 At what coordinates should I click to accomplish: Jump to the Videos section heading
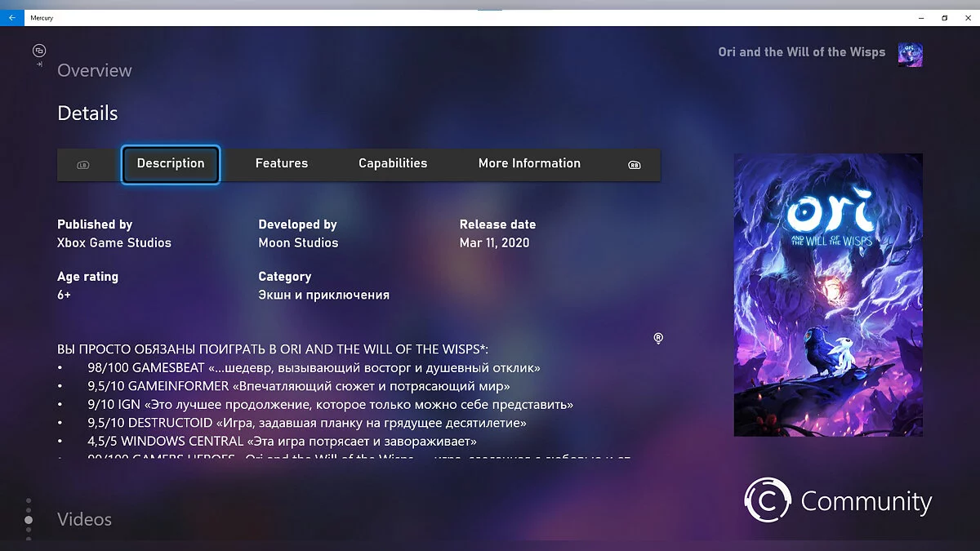click(85, 519)
